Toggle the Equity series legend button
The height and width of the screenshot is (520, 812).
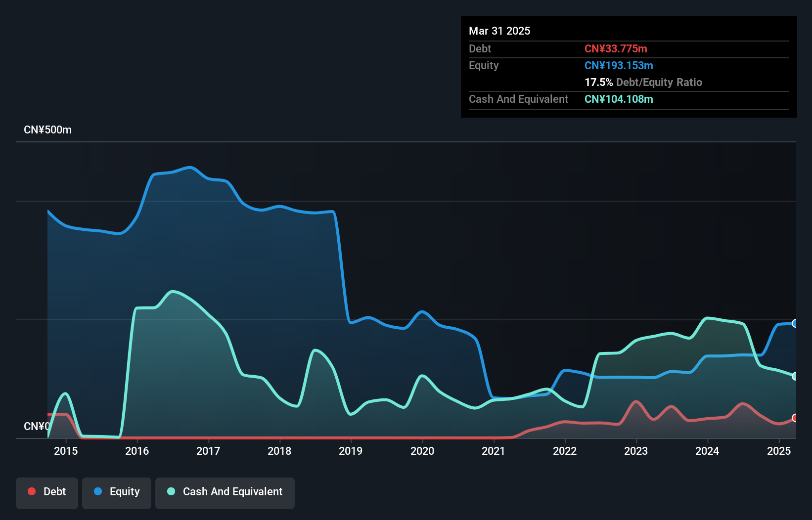pyautogui.click(x=117, y=493)
